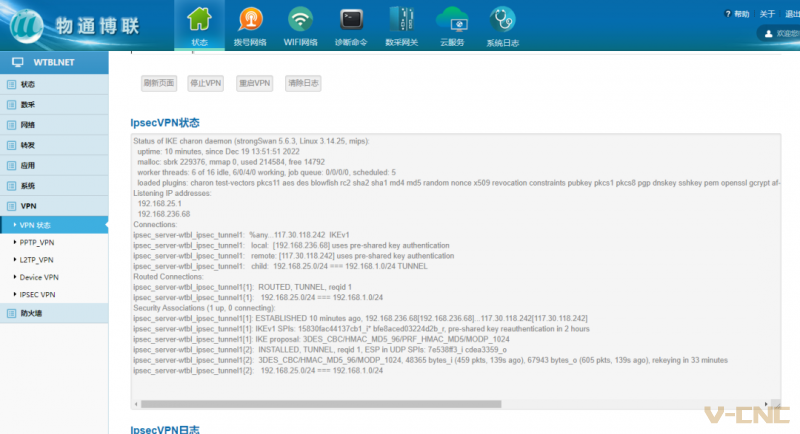
Task: Select VPN 状态 submenu item
Action: pos(54,225)
